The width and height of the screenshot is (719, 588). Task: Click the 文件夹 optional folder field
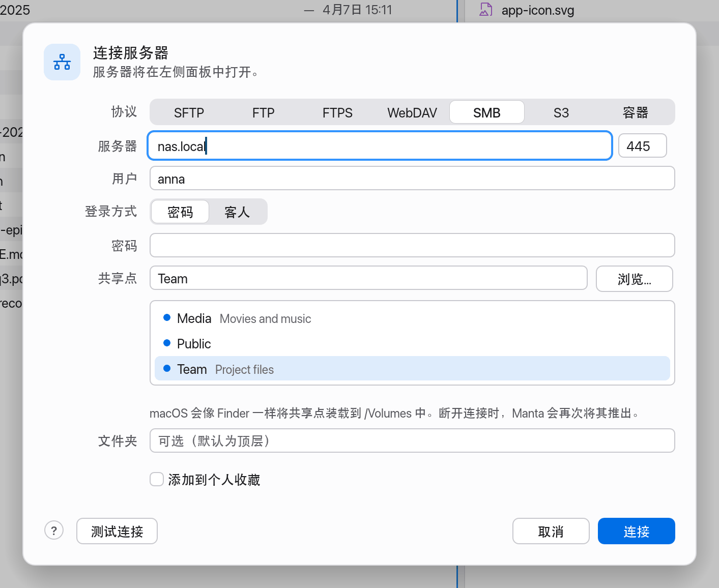click(x=412, y=440)
